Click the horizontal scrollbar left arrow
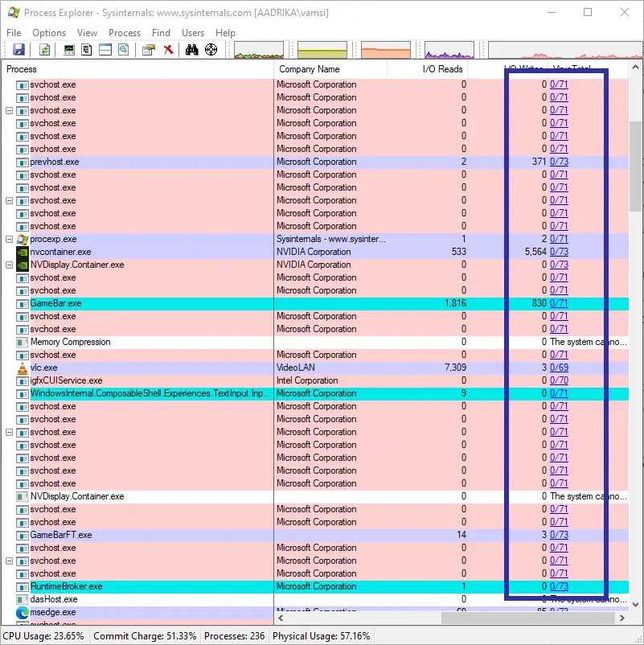The width and height of the screenshot is (644, 645). (x=281, y=618)
